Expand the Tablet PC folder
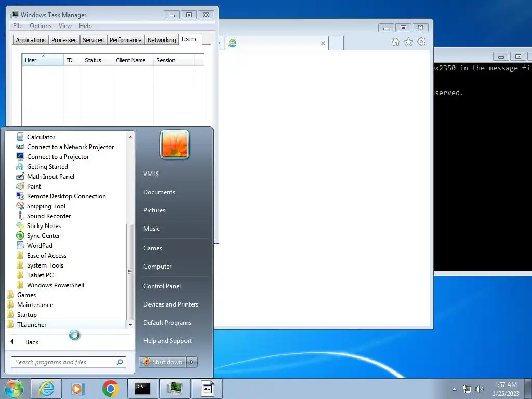The height and width of the screenshot is (399, 532). [x=40, y=275]
